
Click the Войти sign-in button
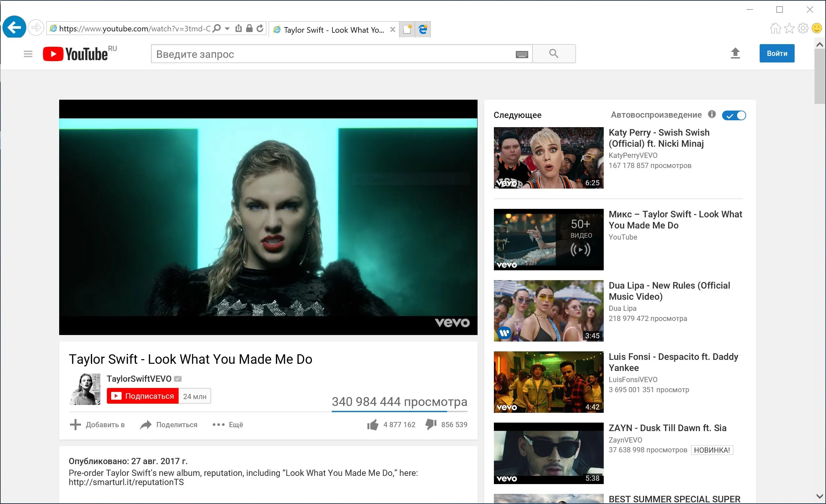click(777, 53)
